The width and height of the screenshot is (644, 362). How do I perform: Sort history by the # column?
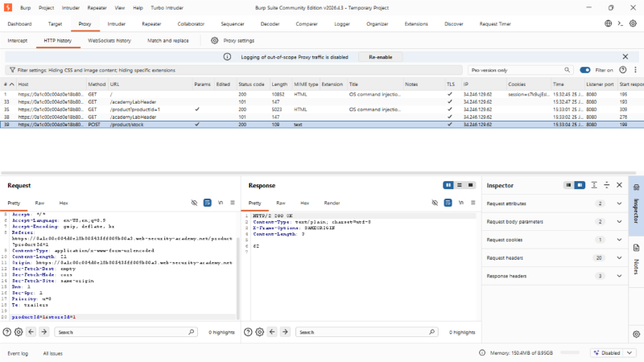[9, 84]
